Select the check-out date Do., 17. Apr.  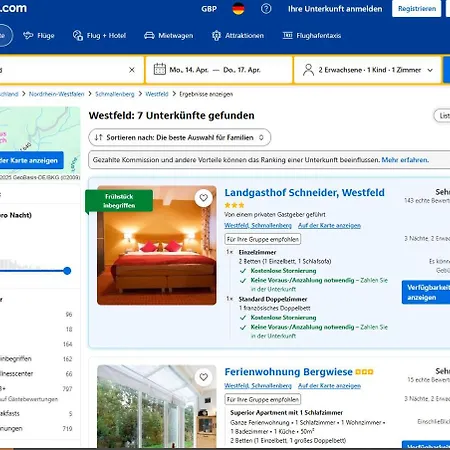pyautogui.click(x=242, y=70)
